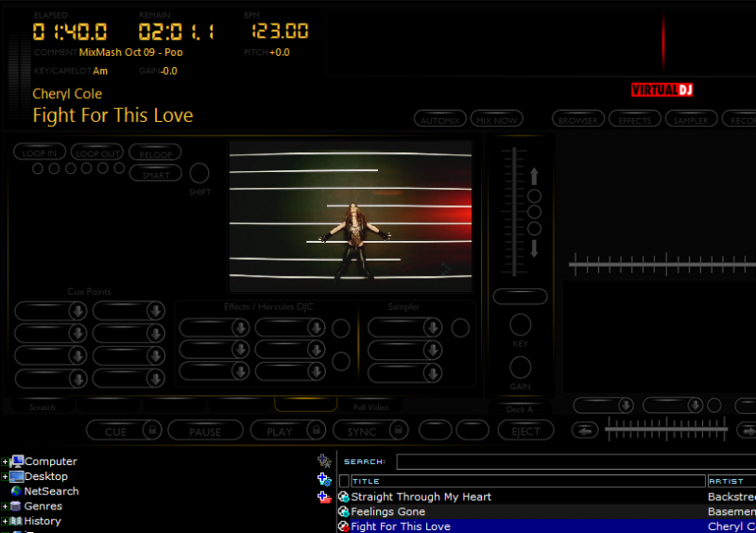Select the third loop length circle in the loop row
Viewport: 756px width, 533px height.
(x=70, y=168)
